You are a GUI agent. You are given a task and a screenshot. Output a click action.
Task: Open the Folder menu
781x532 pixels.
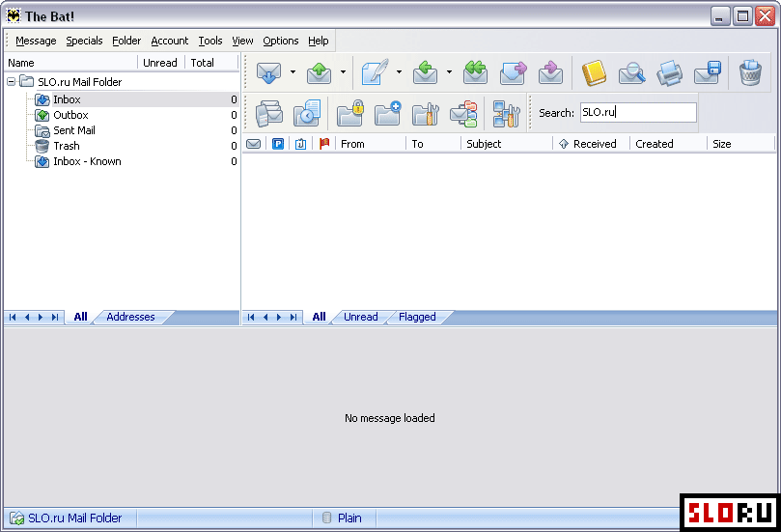[x=126, y=41]
